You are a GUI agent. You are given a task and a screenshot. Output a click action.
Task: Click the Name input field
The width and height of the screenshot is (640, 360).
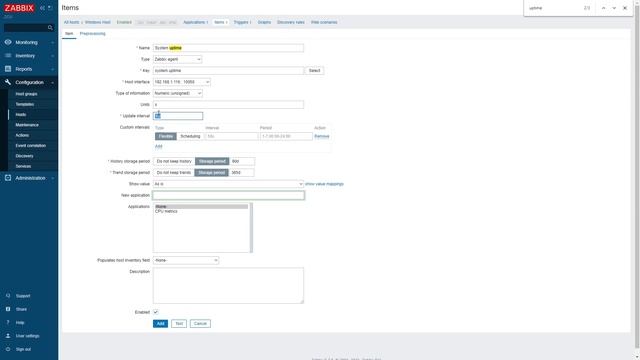228,48
